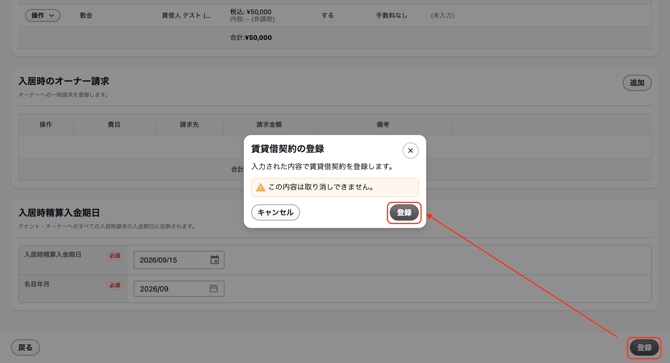This screenshot has width=670, height=363.
Task: Click the 敷金 cell in the table
Action: [x=86, y=15]
